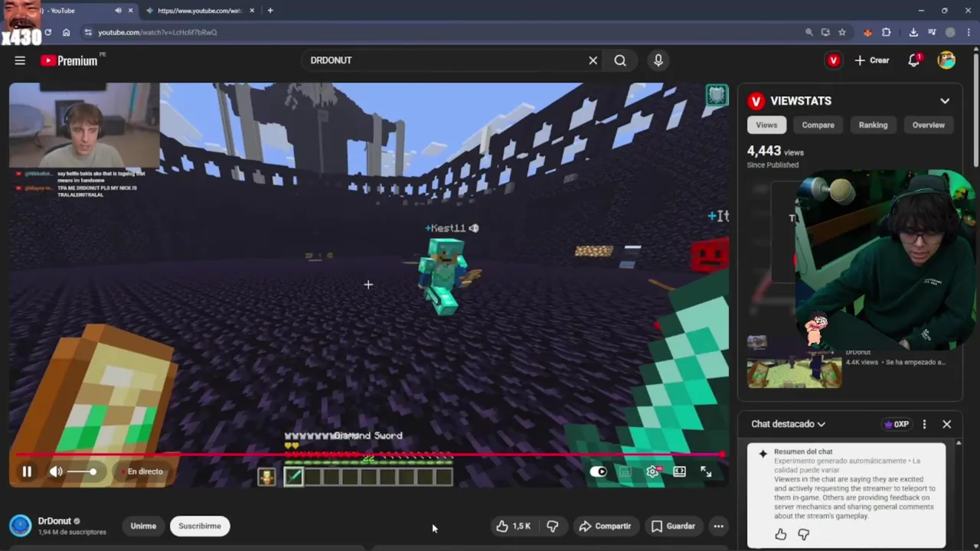The height and width of the screenshot is (551, 980).
Task: Click the address bar URL
Action: (157, 32)
